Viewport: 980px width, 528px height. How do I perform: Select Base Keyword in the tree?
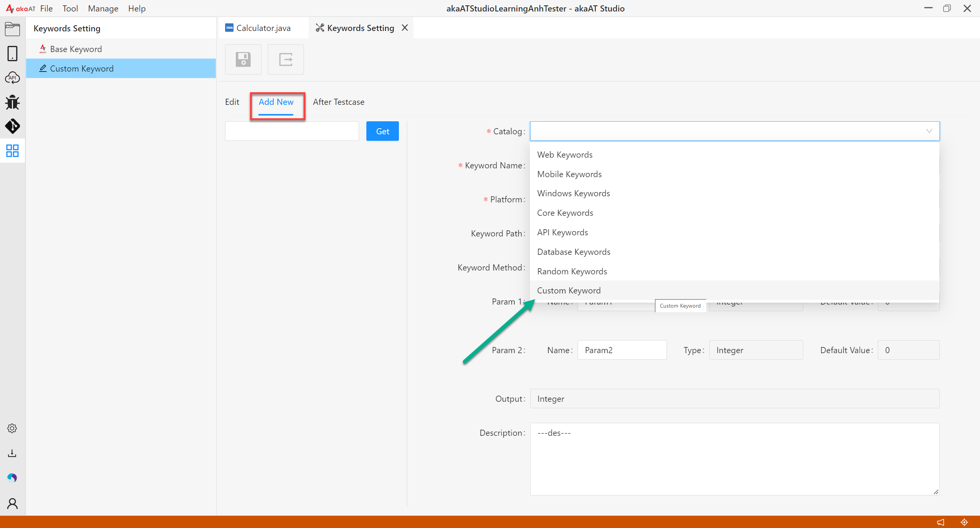[x=121, y=49]
